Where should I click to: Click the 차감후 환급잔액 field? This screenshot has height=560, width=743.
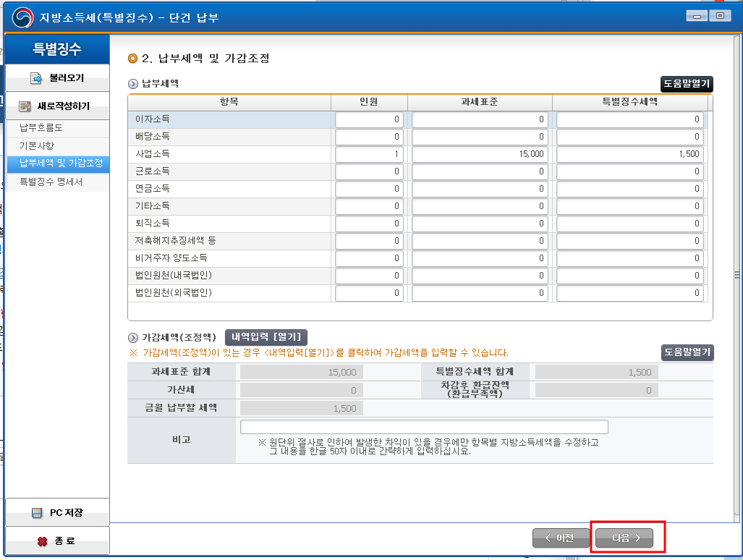(x=597, y=391)
